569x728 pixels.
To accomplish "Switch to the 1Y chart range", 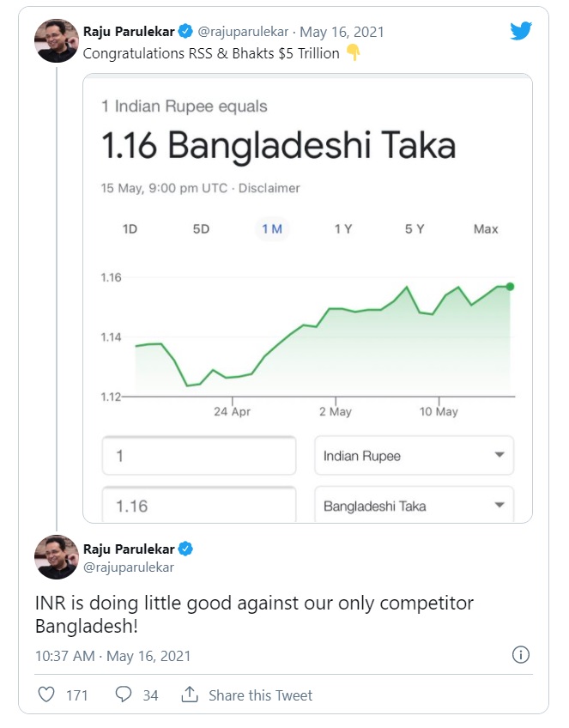I will coord(343,229).
